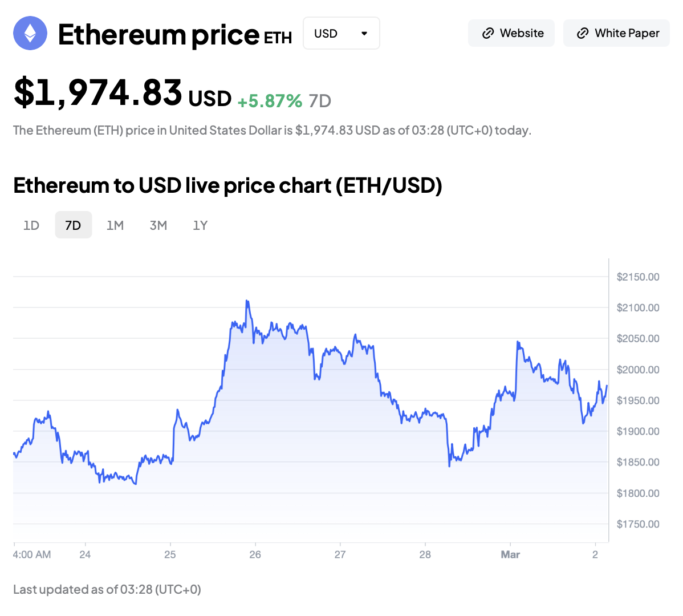Screen dimensions: 683x616
Task: Click the 28 date marker on axis
Action: click(425, 554)
